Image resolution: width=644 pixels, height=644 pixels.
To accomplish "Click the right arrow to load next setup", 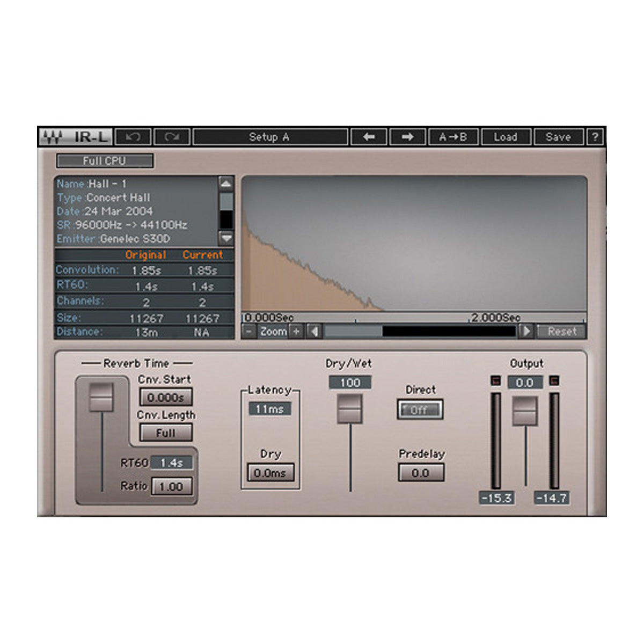I will pyautogui.click(x=407, y=137).
